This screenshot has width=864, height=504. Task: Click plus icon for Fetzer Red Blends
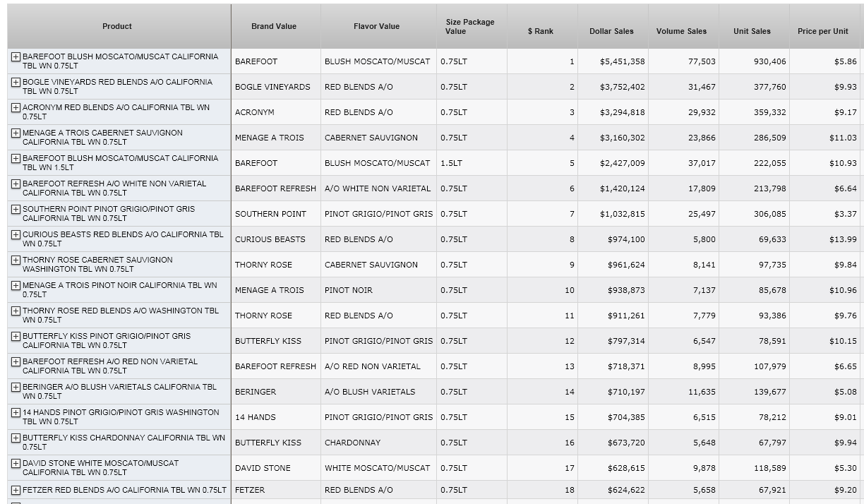click(x=16, y=490)
